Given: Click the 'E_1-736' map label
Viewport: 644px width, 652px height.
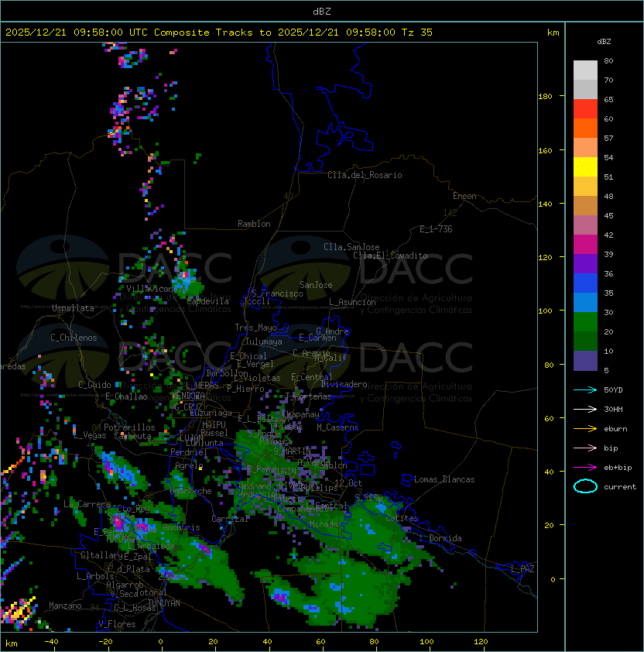Looking at the screenshot, I should pos(436,229).
